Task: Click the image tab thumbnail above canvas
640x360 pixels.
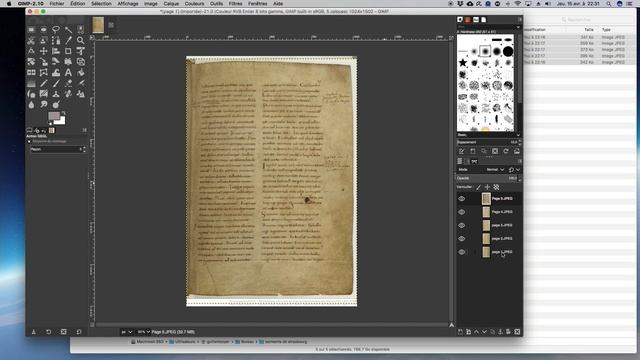Action: (x=98, y=25)
